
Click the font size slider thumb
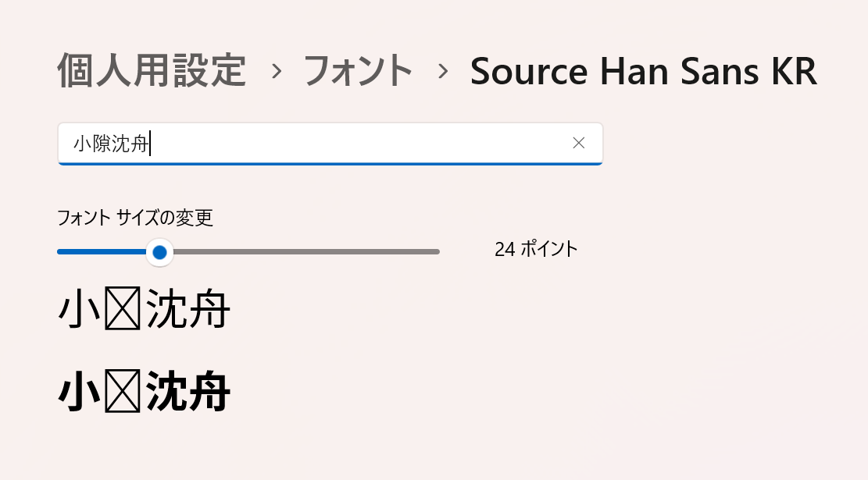(x=159, y=252)
